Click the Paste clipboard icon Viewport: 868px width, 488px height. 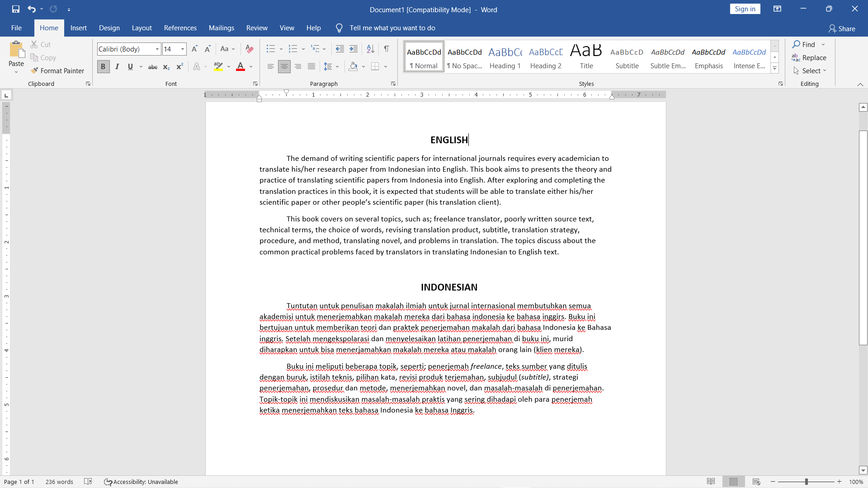16,50
